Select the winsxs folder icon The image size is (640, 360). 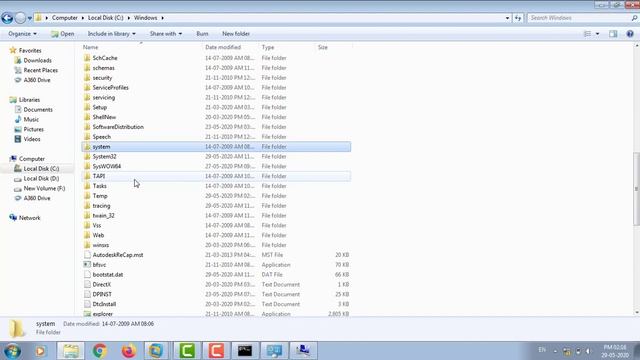(87, 245)
